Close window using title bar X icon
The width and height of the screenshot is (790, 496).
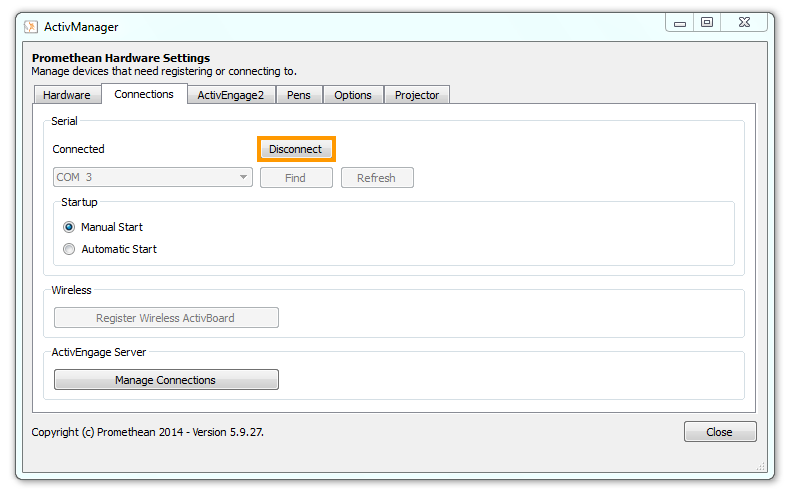click(744, 23)
